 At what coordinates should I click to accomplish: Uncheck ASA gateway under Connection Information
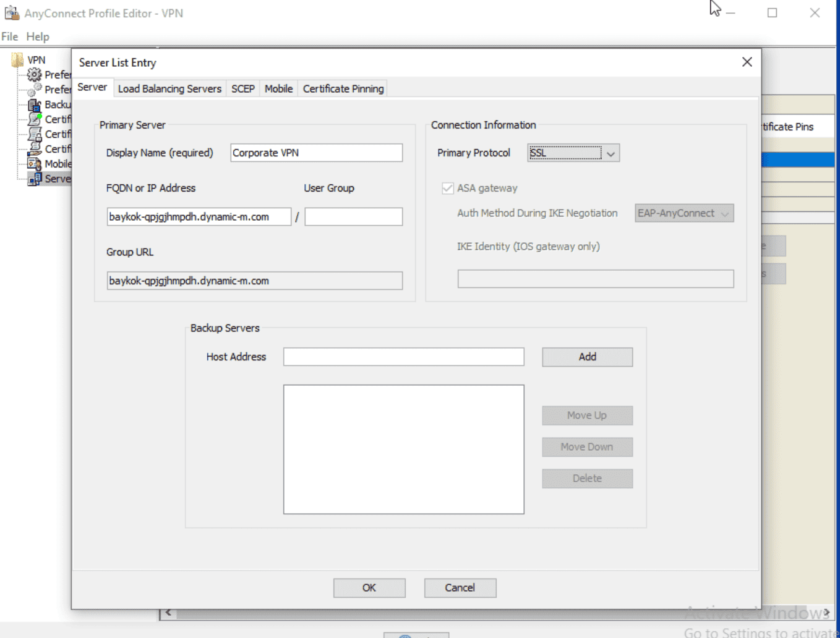[447, 188]
